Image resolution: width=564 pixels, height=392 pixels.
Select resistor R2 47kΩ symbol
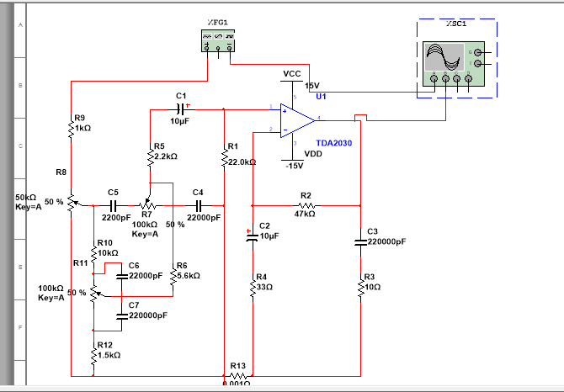tap(306, 205)
